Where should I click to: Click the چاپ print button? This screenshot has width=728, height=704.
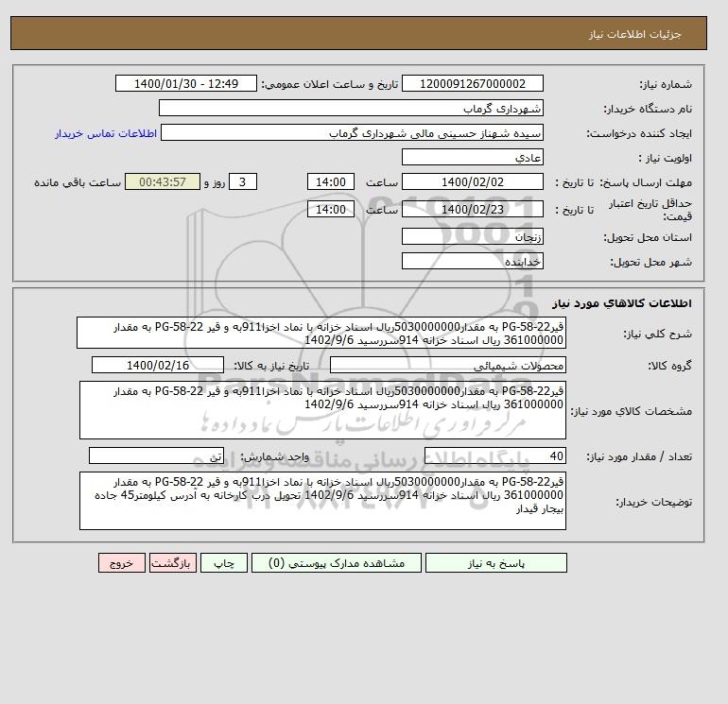pyautogui.click(x=224, y=563)
